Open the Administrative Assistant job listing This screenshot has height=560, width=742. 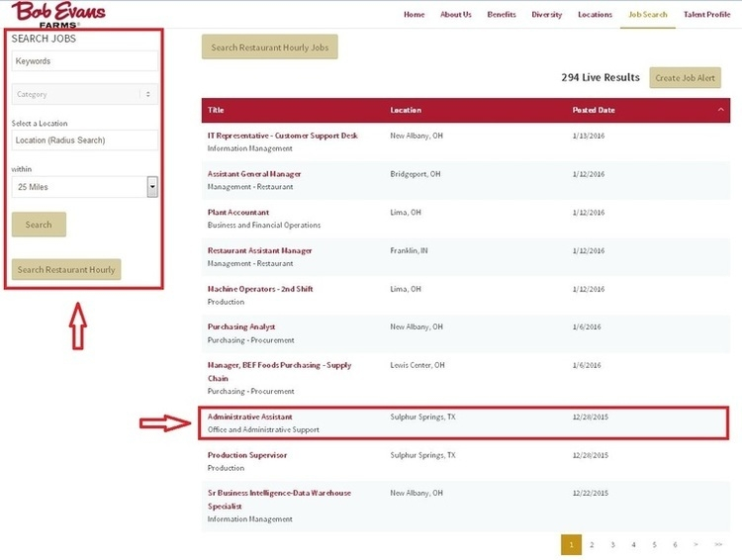250,417
